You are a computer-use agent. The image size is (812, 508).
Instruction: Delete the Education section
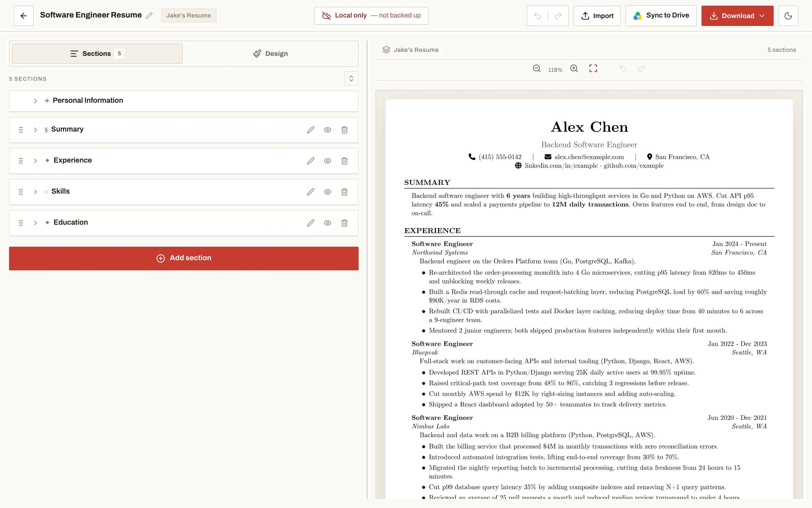click(x=344, y=223)
